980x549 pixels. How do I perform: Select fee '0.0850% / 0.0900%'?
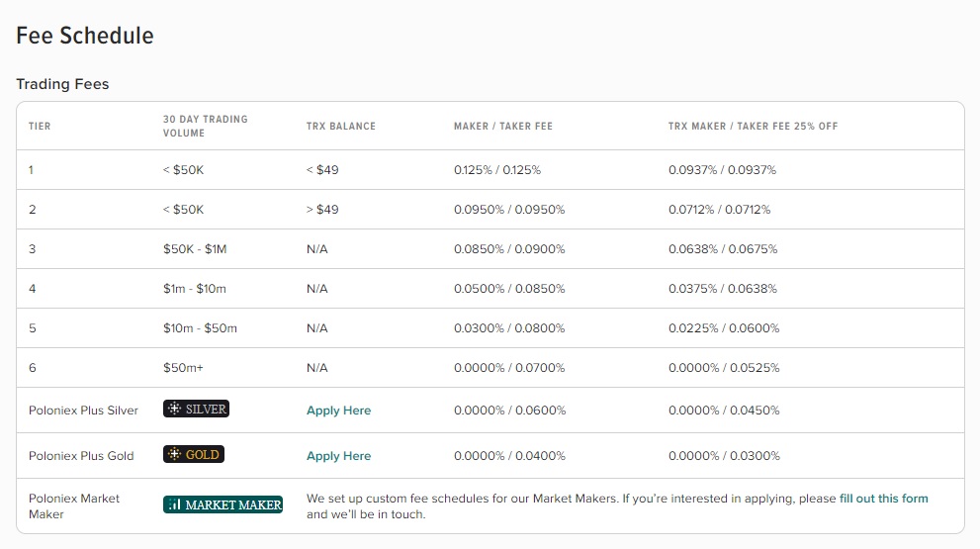[x=509, y=249]
